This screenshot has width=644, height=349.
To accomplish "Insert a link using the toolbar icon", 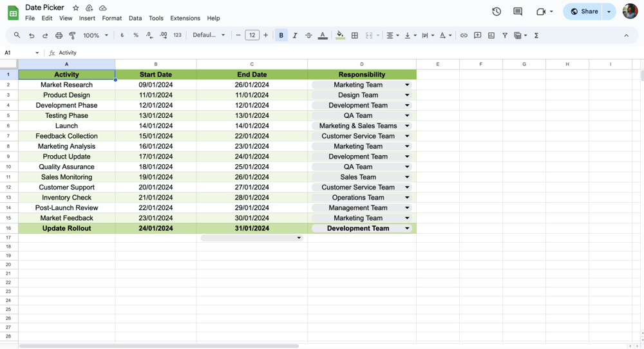I will [x=464, y=35].
